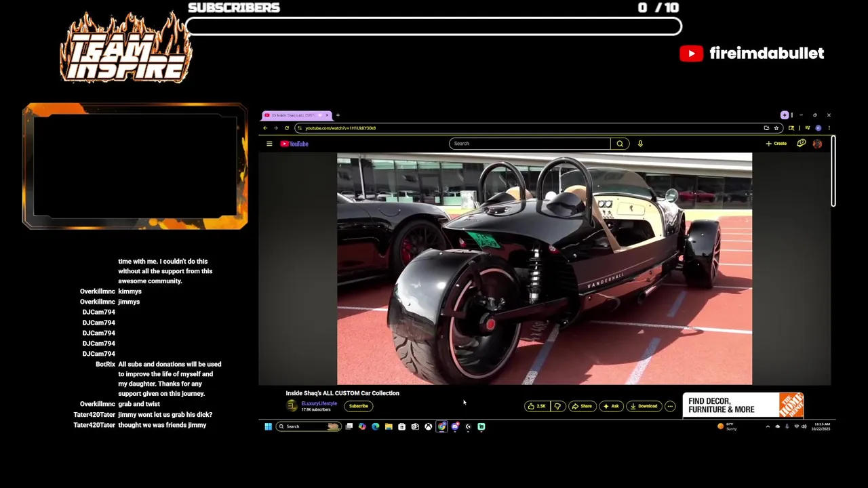Download the video with the Download button
The height and width of the screenshot is (488, 868).
[644, 406]
